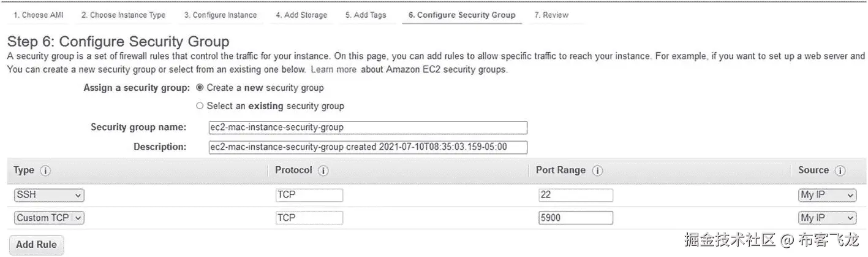Open the Add Storage step
The height and width of the screenshot is (257, 868).
point(301,15)
